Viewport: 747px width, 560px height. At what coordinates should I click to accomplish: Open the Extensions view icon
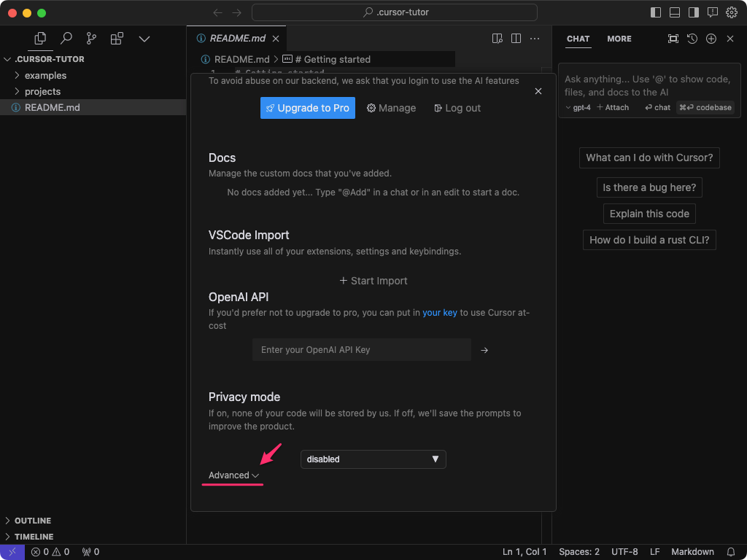coord(117,39)
